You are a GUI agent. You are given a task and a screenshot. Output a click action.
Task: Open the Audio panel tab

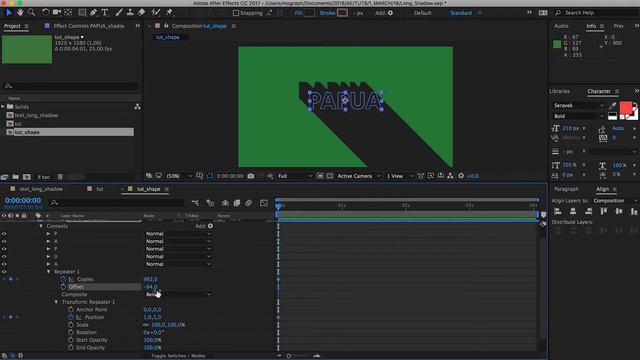click(561, 26)
